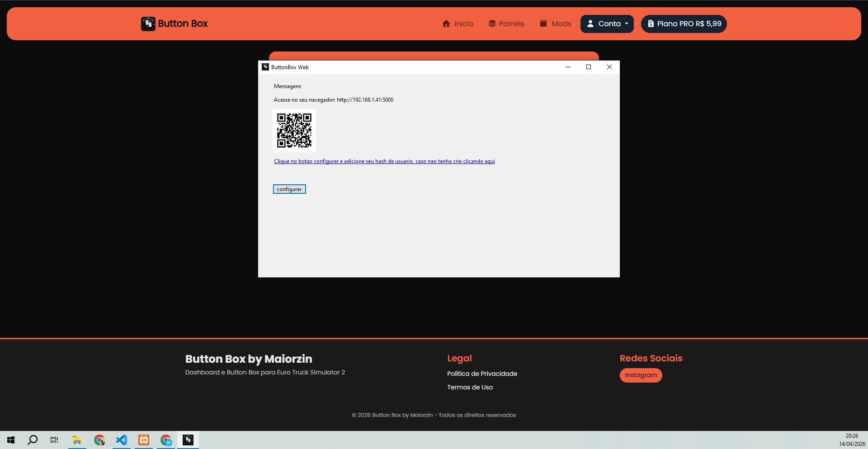This screenshot has width=868, height=449.
Task: Open Visual Studio Code from the taskbar
Action: 122,440
